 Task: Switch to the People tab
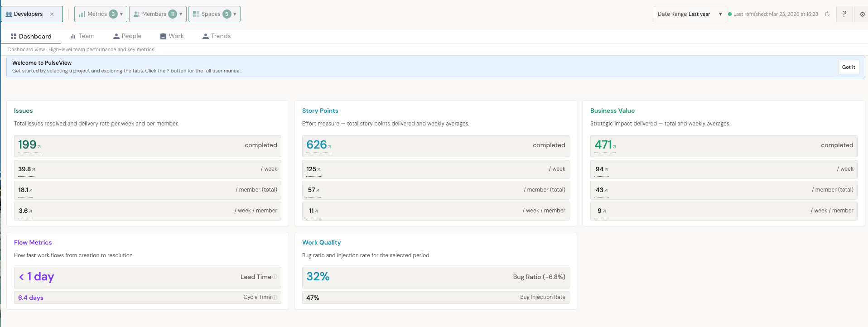point(127,36)
